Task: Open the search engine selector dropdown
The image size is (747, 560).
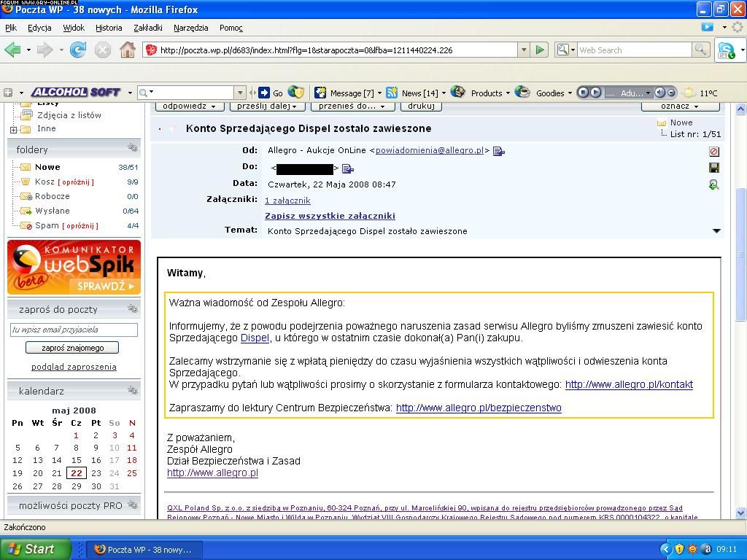Action: (x=565, y=50)
